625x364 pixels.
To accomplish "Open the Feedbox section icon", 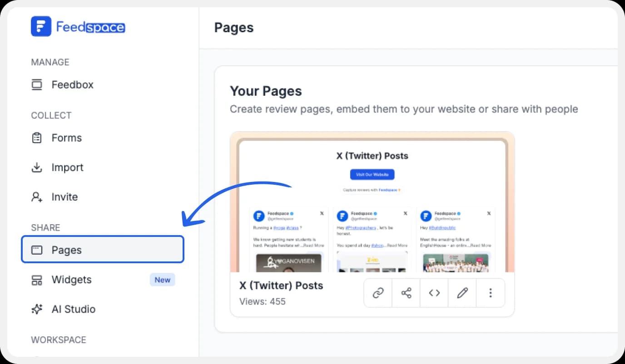I will 36,84.
